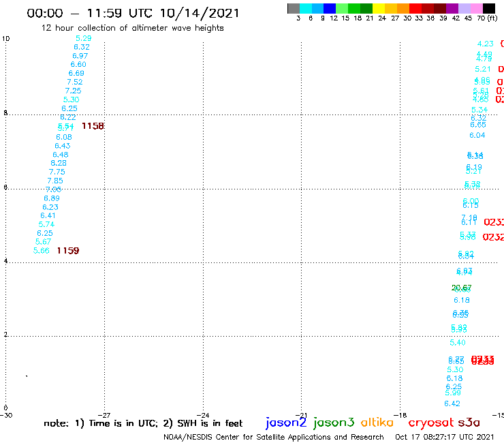Click the 5.74 data point
504x443 pixels.
point(46,224)
